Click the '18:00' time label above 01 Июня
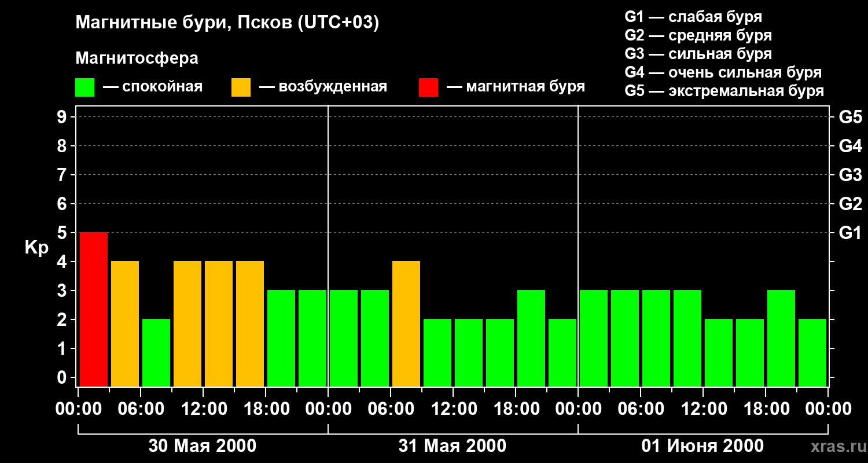Image resolution: width=868 pixels, height=463 pixels. pyautogui.click(x=766, y=409)
